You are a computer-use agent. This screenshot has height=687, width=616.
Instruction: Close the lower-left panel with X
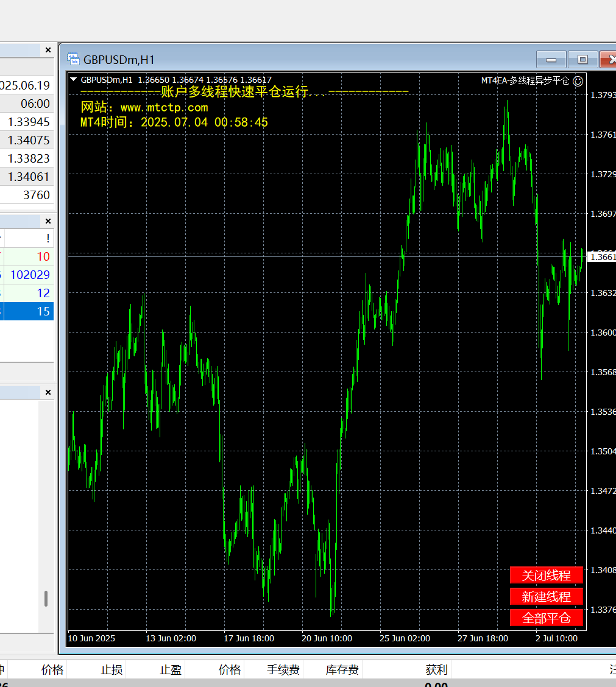tap(48, 392)
